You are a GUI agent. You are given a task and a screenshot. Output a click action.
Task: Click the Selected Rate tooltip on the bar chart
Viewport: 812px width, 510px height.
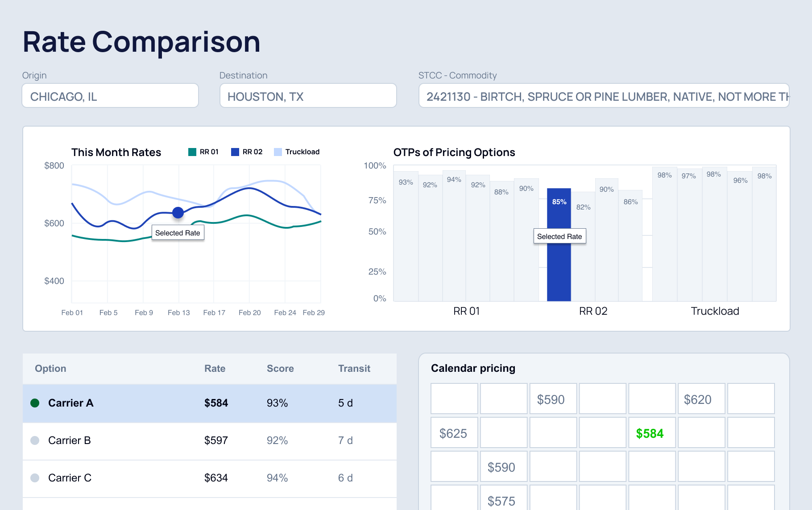[x=560, y=236]
